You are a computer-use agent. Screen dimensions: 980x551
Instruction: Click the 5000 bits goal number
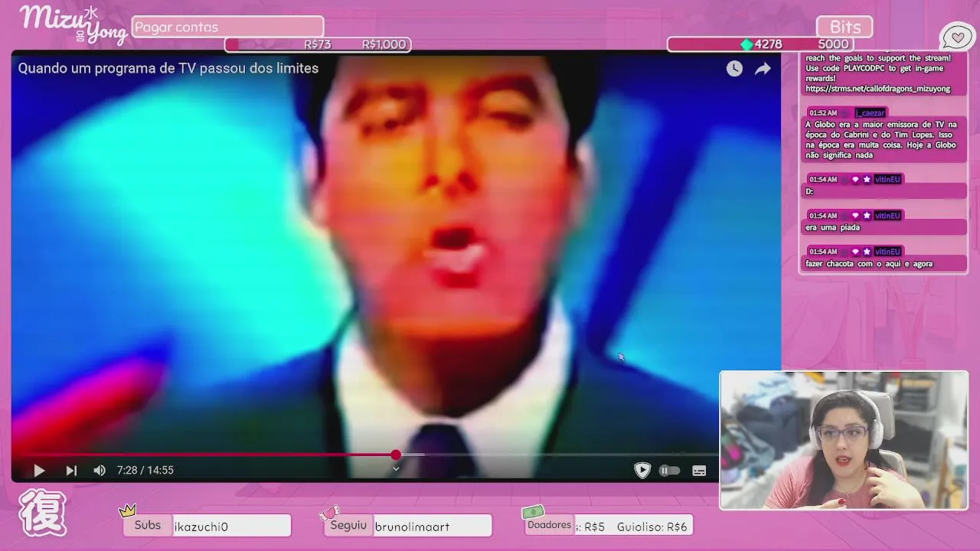833,44
